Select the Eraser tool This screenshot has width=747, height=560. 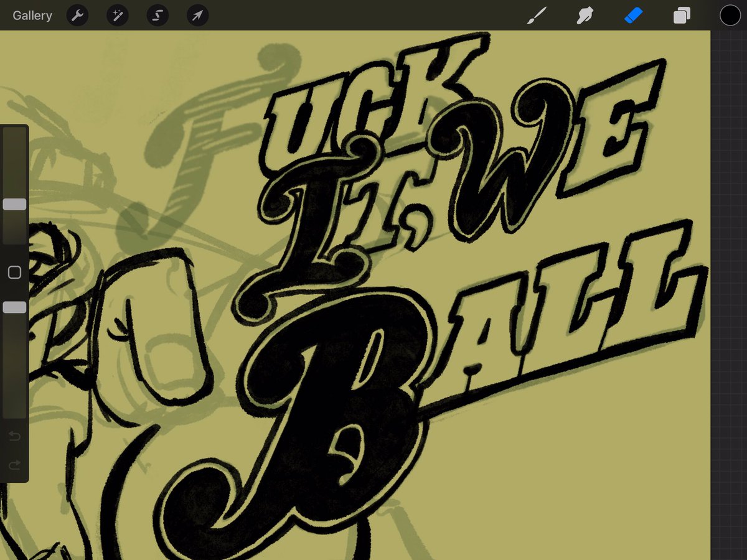point(633,16)
